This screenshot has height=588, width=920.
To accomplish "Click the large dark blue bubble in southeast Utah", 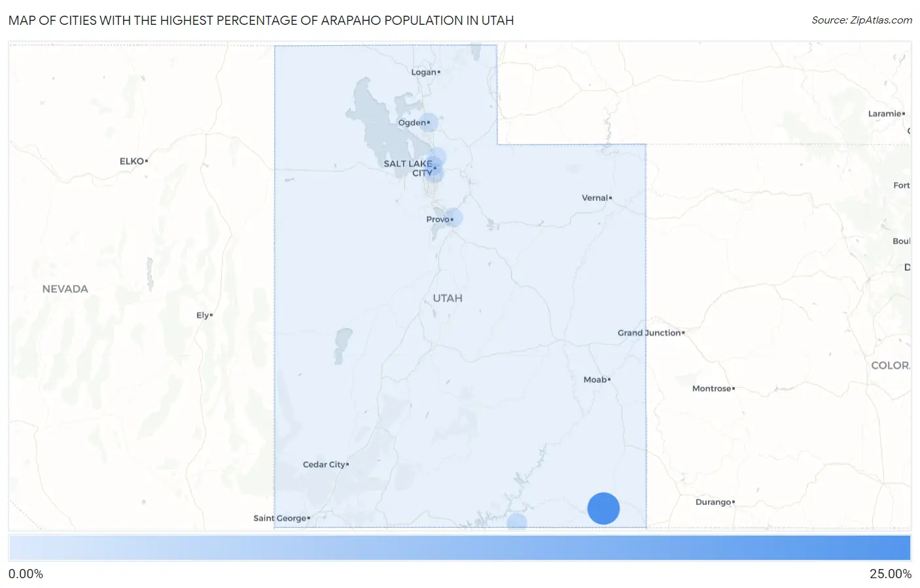I will click(603, 508).
